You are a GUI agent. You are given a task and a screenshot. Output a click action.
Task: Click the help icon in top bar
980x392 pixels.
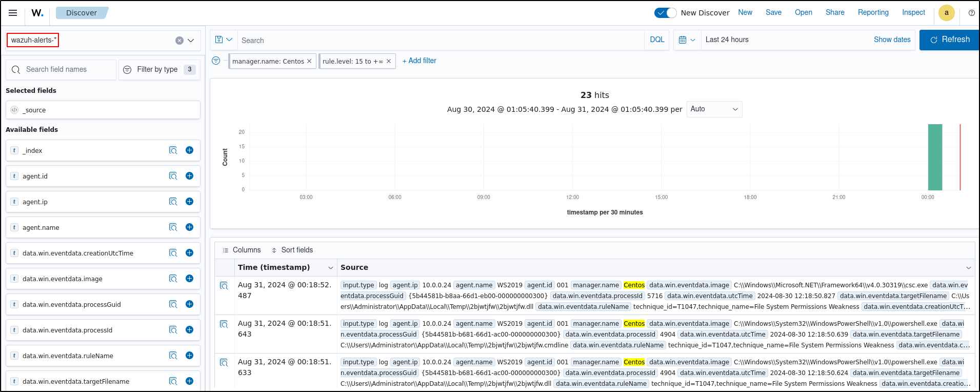tap(971, 13)
